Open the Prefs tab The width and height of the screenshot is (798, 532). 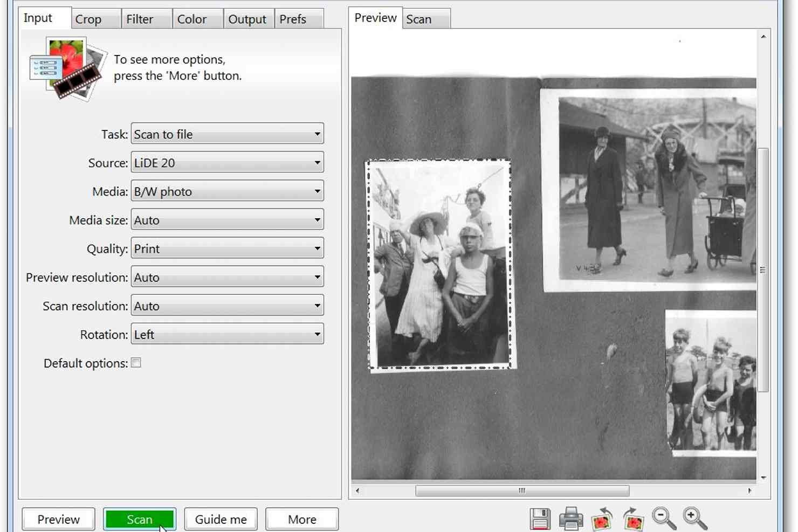coord(299,19)
